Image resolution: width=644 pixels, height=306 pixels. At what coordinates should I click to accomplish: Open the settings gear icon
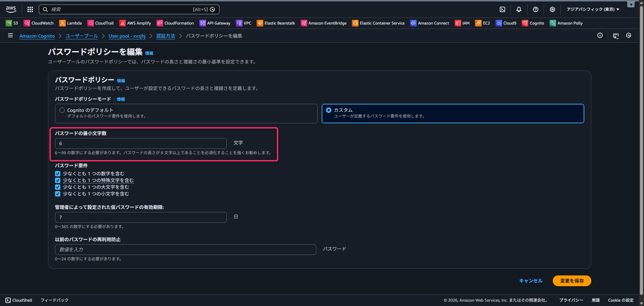click(x=552, y=9)
